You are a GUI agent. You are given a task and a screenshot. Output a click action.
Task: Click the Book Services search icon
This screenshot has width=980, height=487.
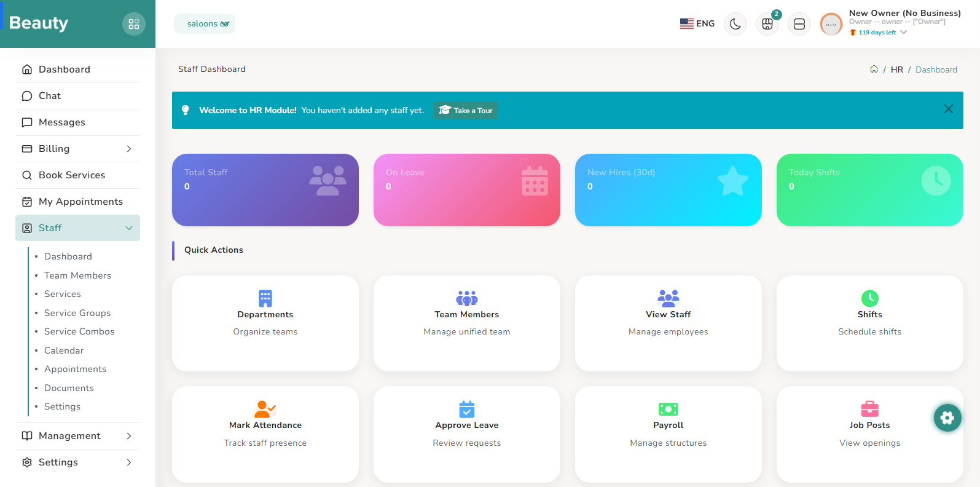pos(27,175)
